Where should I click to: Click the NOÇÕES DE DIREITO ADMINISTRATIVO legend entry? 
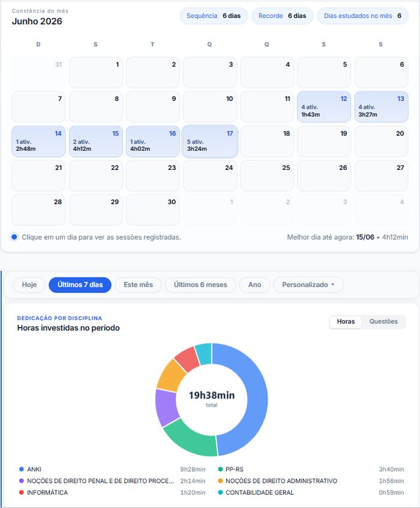311,481
